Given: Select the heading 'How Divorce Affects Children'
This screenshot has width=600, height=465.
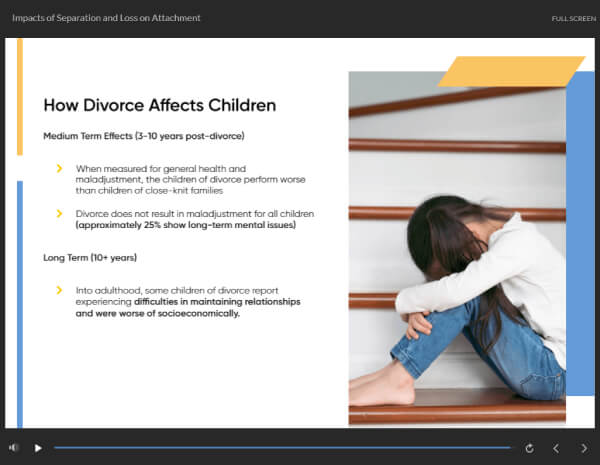Looking at the screenshot, I should click(x=160, y=105).
